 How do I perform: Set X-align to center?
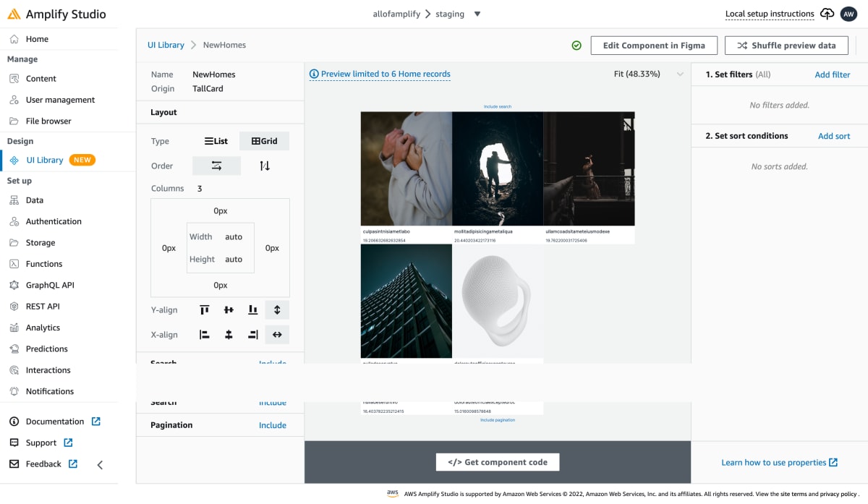click(229, 335)
